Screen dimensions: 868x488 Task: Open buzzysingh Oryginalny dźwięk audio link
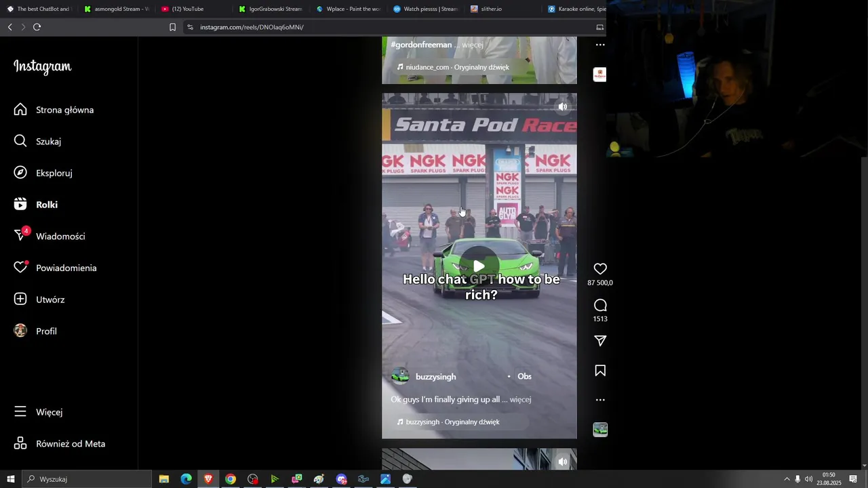[448, 422]
